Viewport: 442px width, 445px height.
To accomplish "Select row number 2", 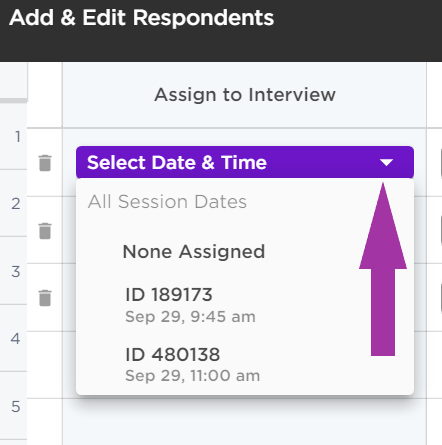I will click(16, 204).
